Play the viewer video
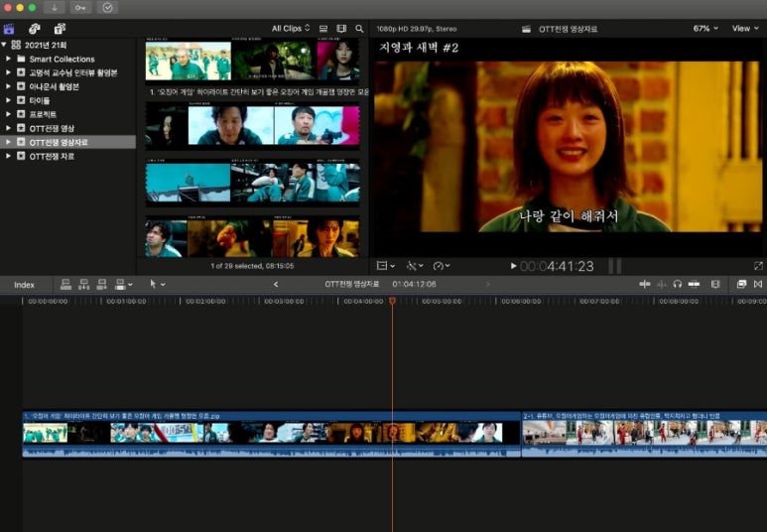The height and width of the screenshot is (532, 767). [513, 266]
